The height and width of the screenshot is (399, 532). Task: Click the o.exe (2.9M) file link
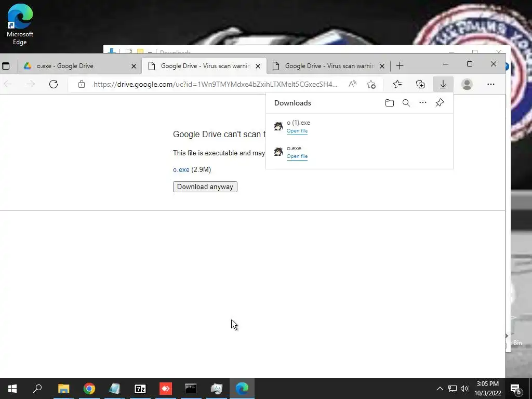pyautogui.click(x=181, y=170)
